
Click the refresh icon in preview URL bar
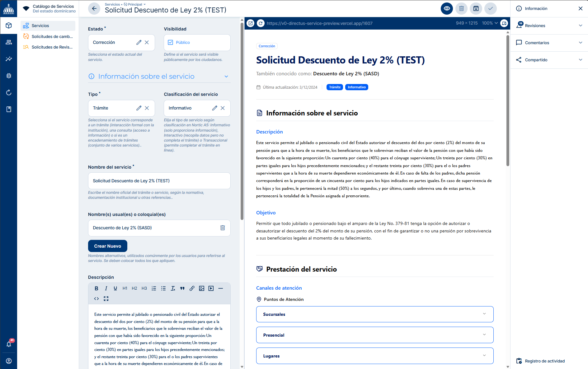[261, 23]
